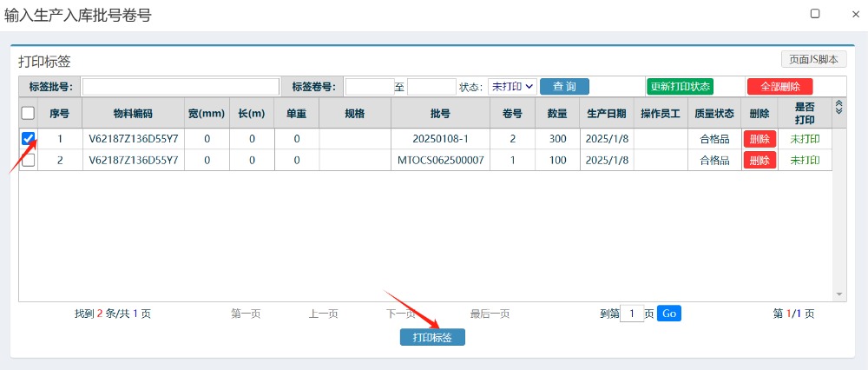Click the 打印标签 print button

pos(432,337)
